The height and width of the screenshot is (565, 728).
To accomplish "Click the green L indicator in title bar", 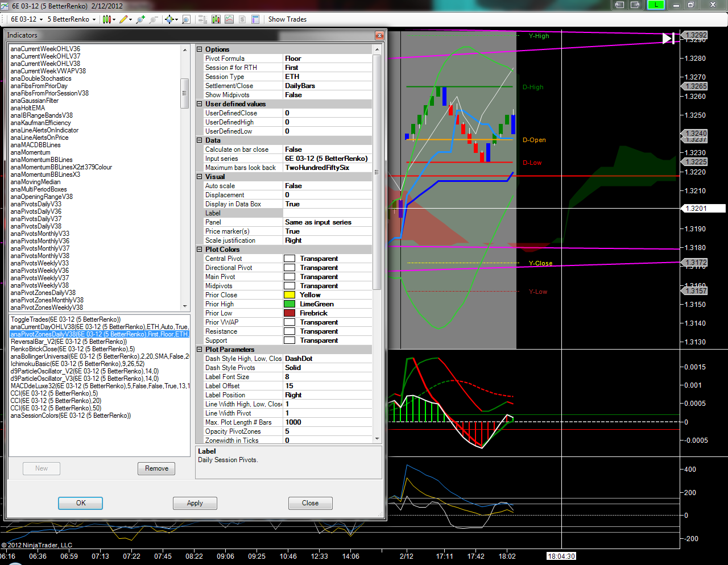I will (656, 5).
